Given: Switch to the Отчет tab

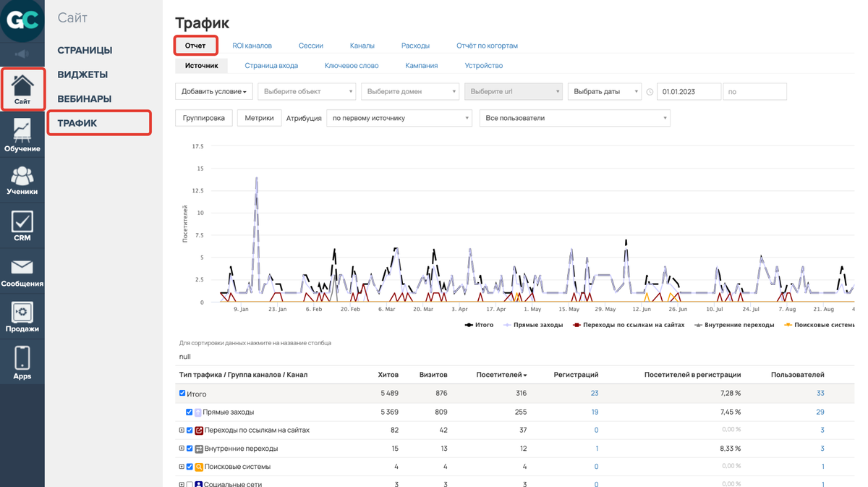Looking at the screenshot, I should click(x=195, y=46).
